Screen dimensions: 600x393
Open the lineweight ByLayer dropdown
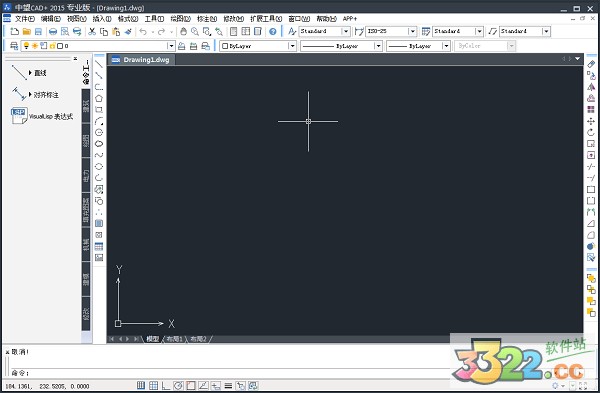tap(446, 46)
